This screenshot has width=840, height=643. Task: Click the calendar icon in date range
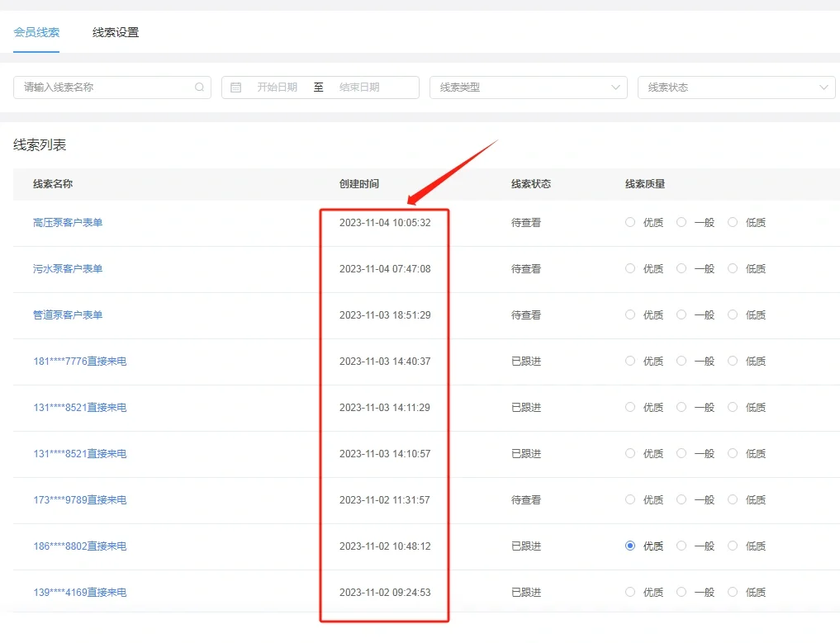click(235, 87)
